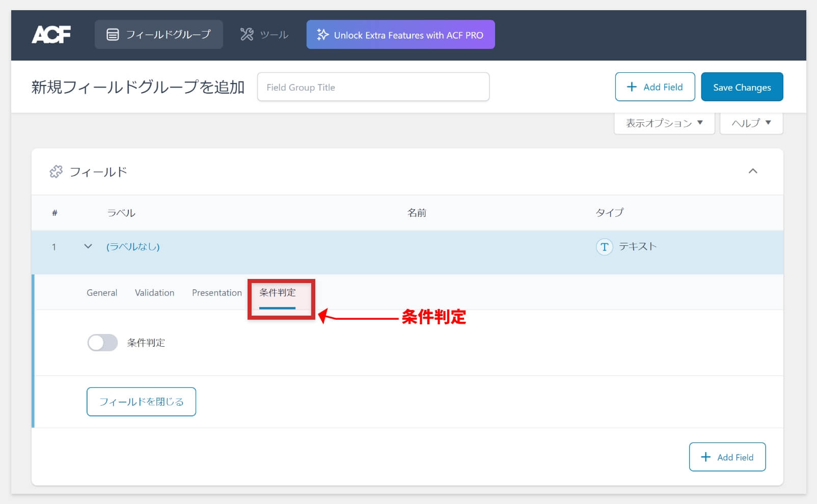Click the top Add Field button
Viewport: 817px width, 504px height.
[655, 87]
